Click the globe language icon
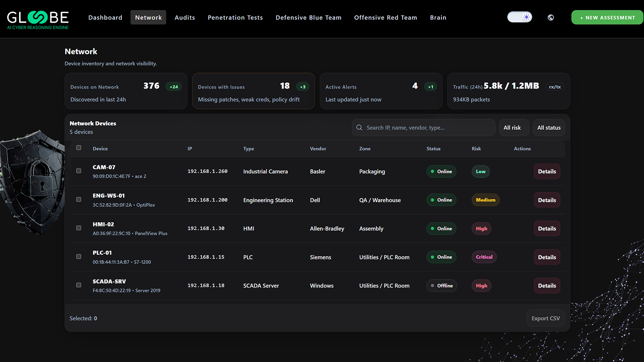644x362 pixels. coord(551,18)
